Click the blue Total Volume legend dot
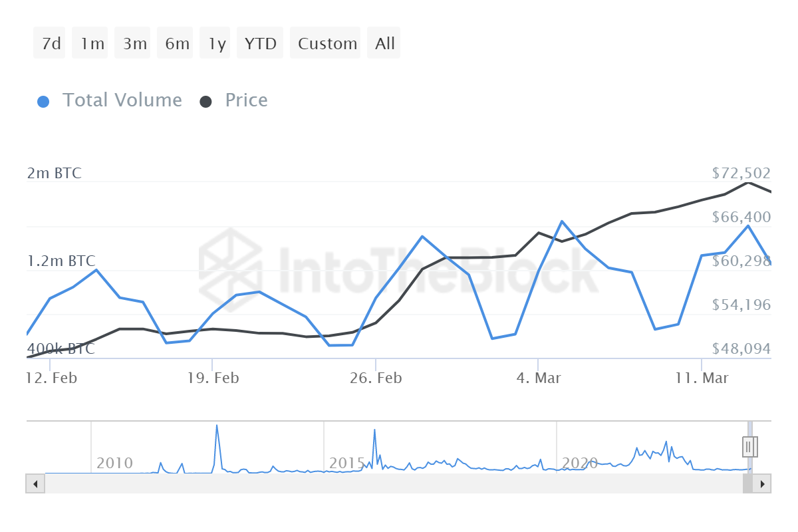Image resolution: width=798 pixels, height=532 pixels. click(43, 102)
